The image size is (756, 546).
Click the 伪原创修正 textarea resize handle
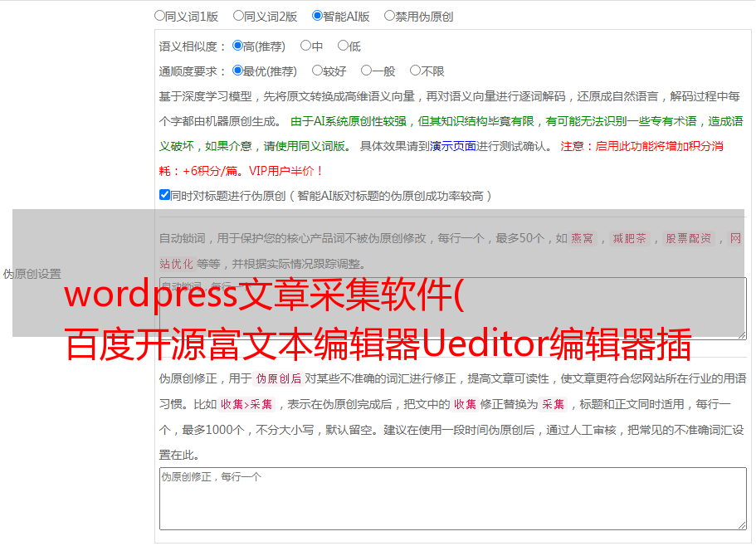[742, 525]
